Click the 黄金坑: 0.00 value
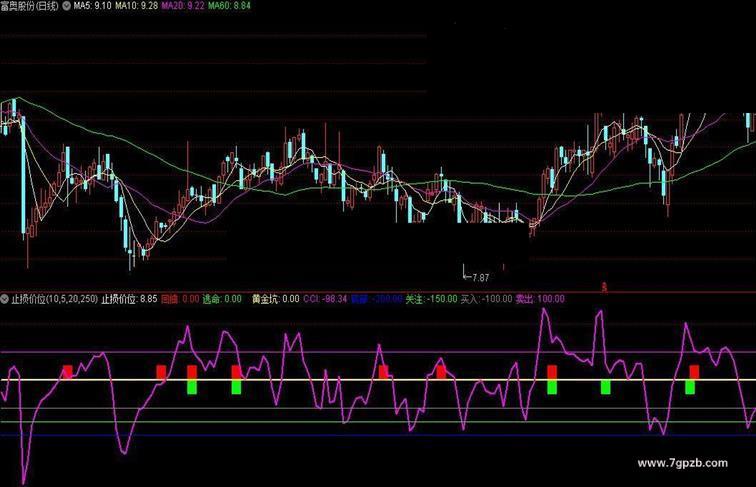Image resolution: width=756 pixels, height=487 pixels. coord(275,299)
